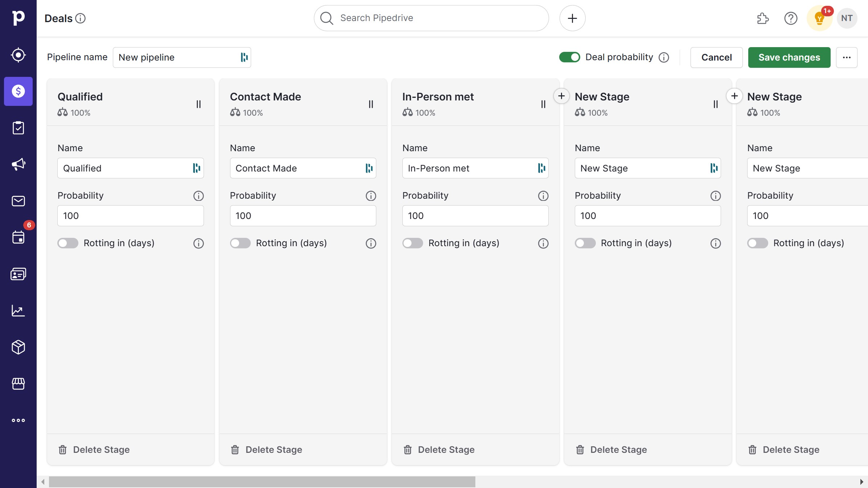Open Contacts icon in sidebar

pyautogui.click(x=18, y=274)
